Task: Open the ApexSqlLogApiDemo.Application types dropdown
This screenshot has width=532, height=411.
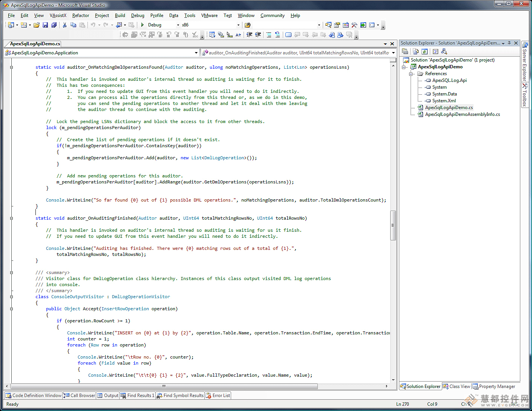Action: point(196,53)
